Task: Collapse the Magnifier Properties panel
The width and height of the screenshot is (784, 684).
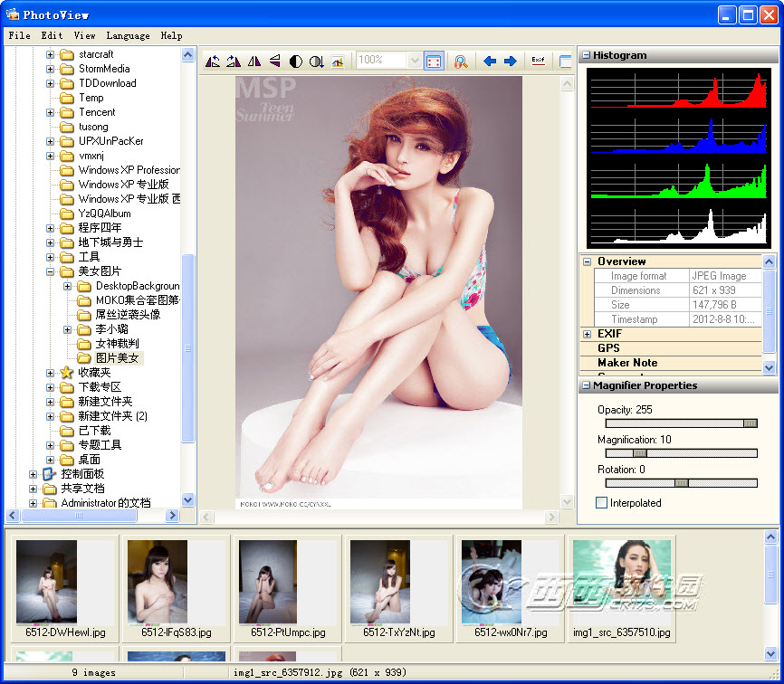Action: pyautogui.click(x=585, y=386)
